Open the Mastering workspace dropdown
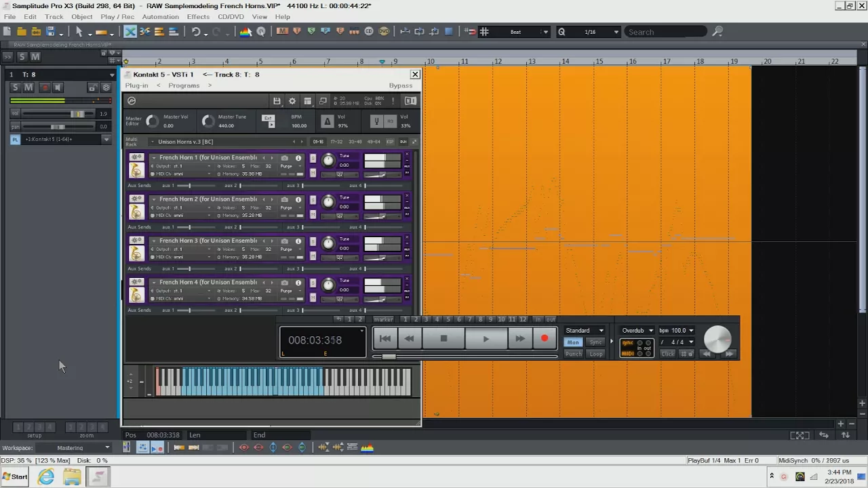This screenshot has height=488, width=868. [x=75, y=448]
